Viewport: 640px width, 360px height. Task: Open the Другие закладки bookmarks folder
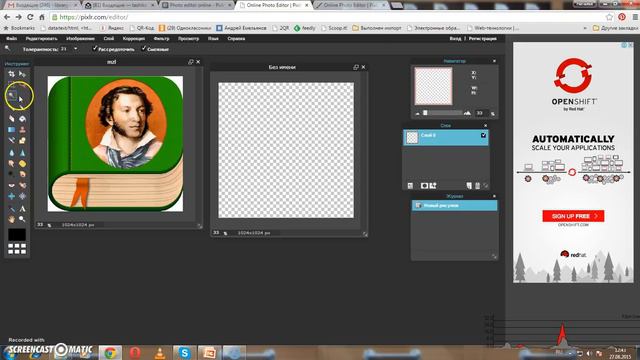coord(616,28)
